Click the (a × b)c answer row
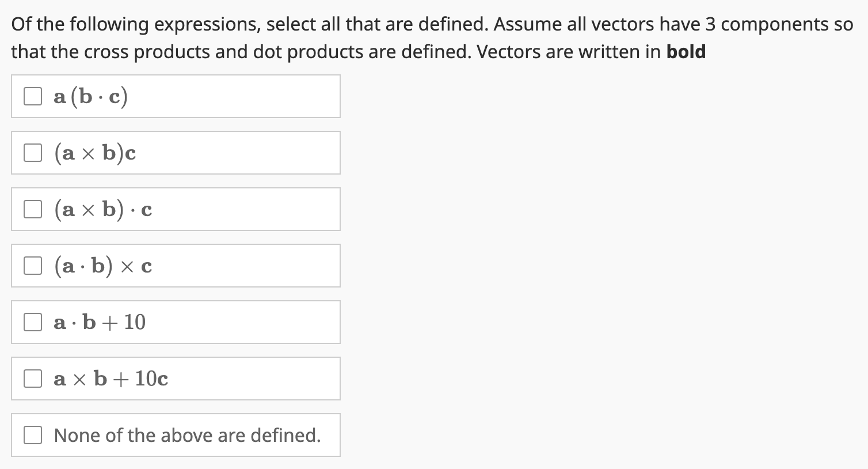This screenshot has width=868, height=469. point(176,152)
